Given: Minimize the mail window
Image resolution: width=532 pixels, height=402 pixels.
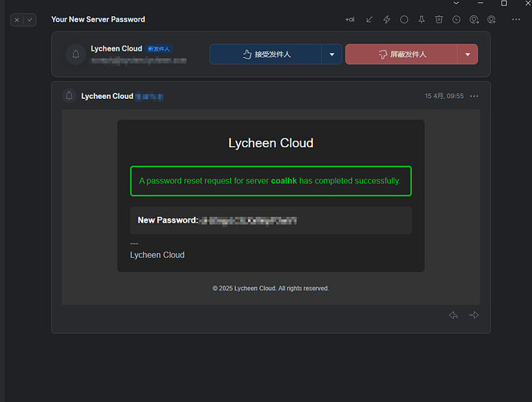Looking at the screenshot, I should pos(480,3).
